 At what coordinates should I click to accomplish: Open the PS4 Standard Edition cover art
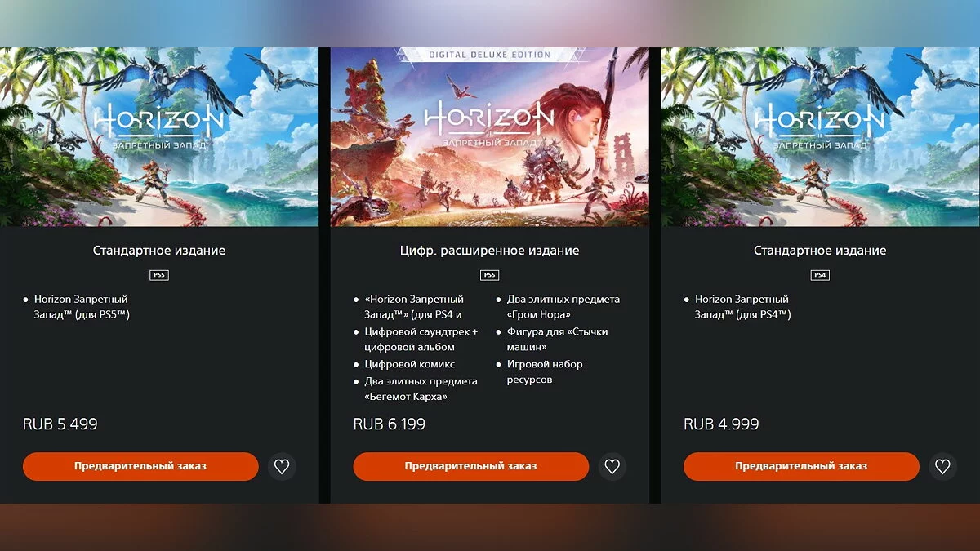(x=820, y=137)
